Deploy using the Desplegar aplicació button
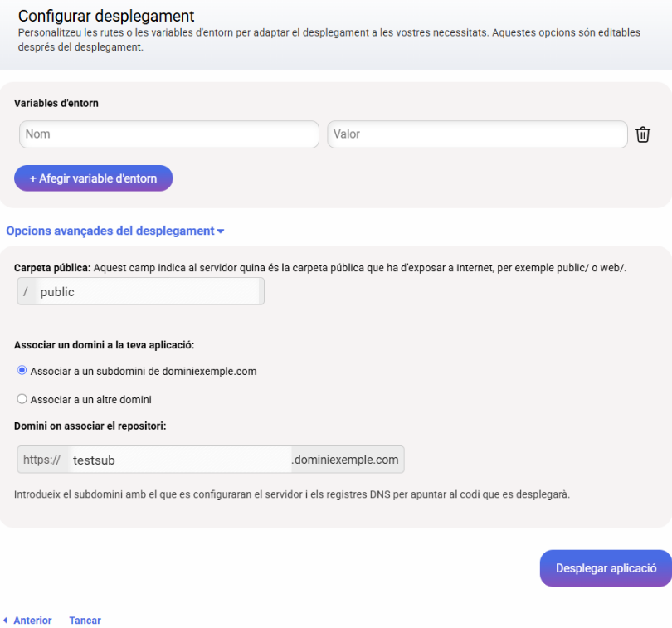 coord(606,568)
